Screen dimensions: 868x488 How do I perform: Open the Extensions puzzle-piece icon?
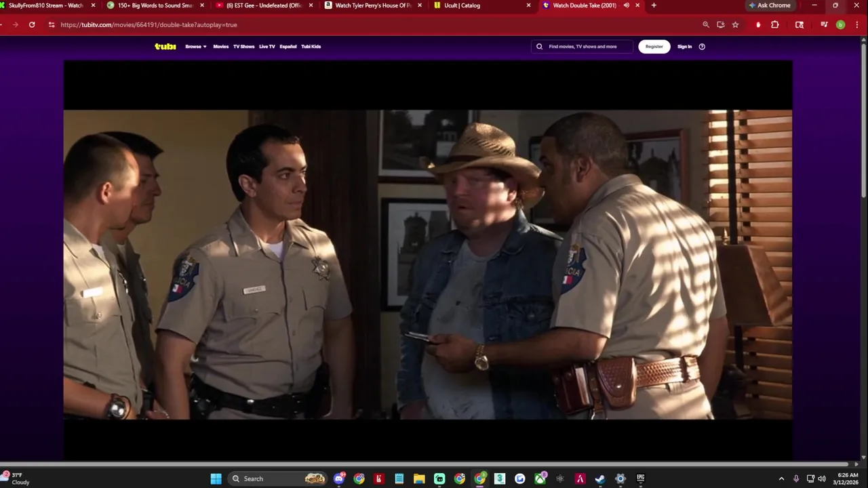click(x=775, y=24)
